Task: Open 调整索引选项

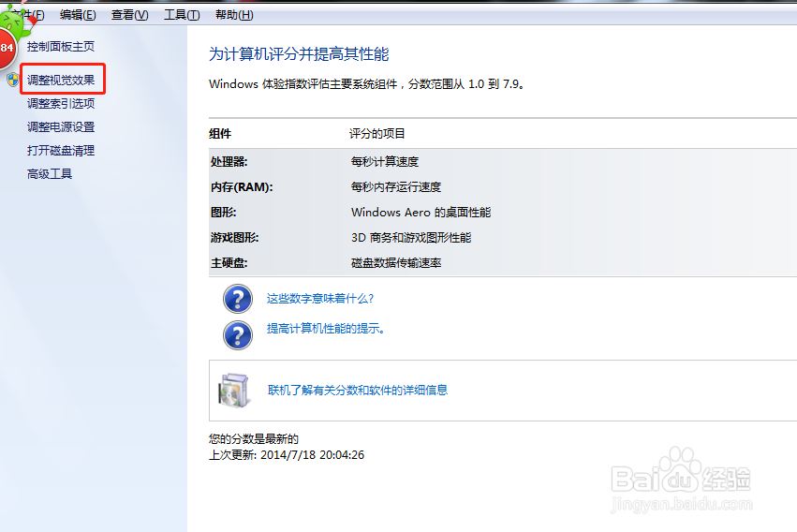Action: tap(61, 104)
